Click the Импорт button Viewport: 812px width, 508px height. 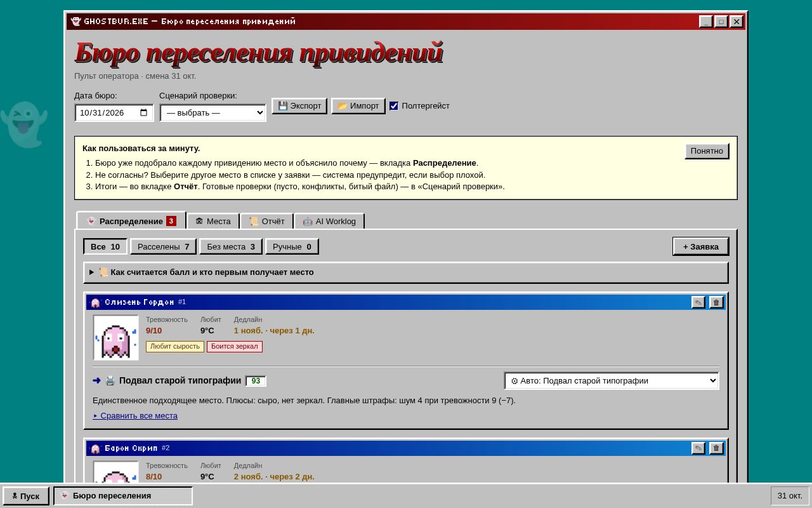358,106
